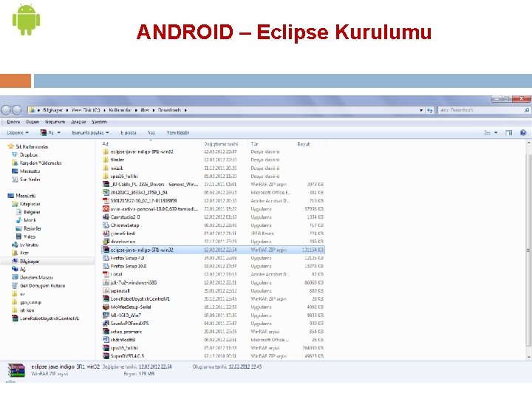Select Resimler library in sidebar
The width and height of the screenshot is (532, 399).
pos(29,228)
